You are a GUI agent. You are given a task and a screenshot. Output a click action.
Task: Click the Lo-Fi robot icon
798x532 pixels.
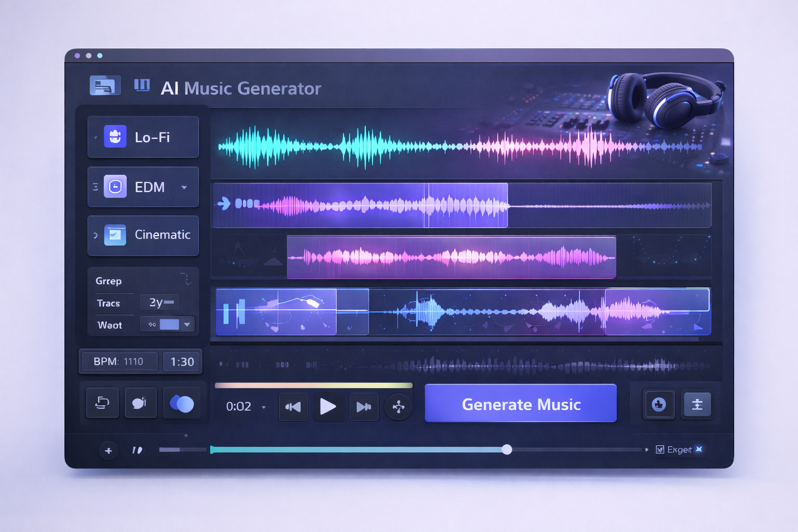pos(115,137)
